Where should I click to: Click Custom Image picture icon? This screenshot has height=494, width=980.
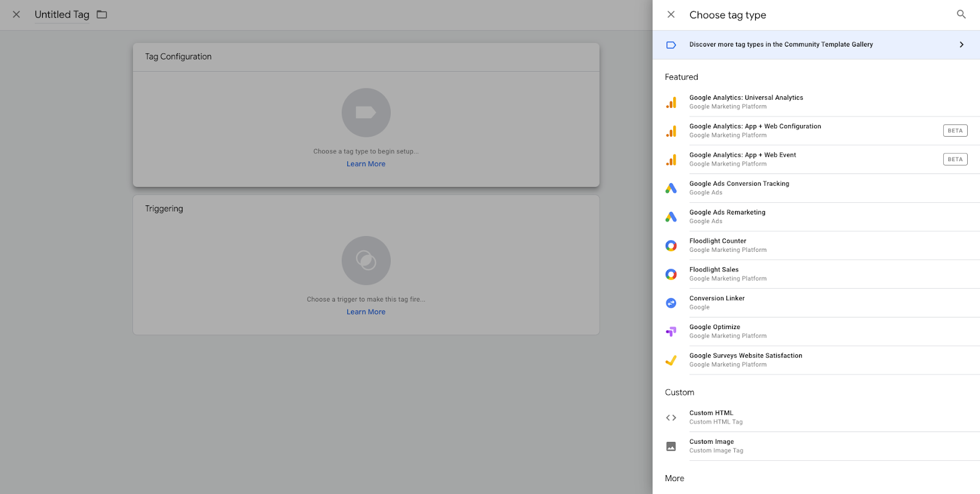click(671, 446)
